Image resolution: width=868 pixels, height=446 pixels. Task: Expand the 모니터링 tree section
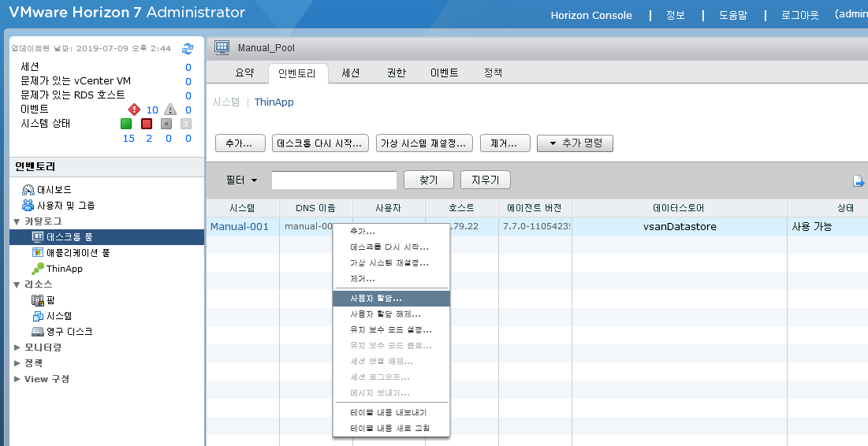click(x=17, y=348)
